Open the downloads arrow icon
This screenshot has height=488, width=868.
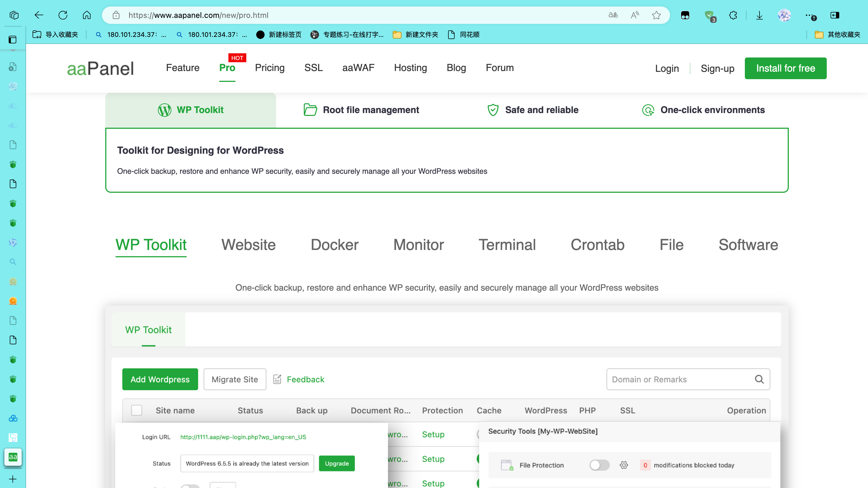759,15
